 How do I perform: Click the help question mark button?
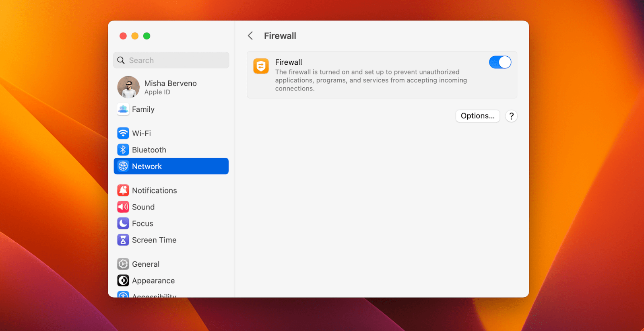[x=511, y=116]
